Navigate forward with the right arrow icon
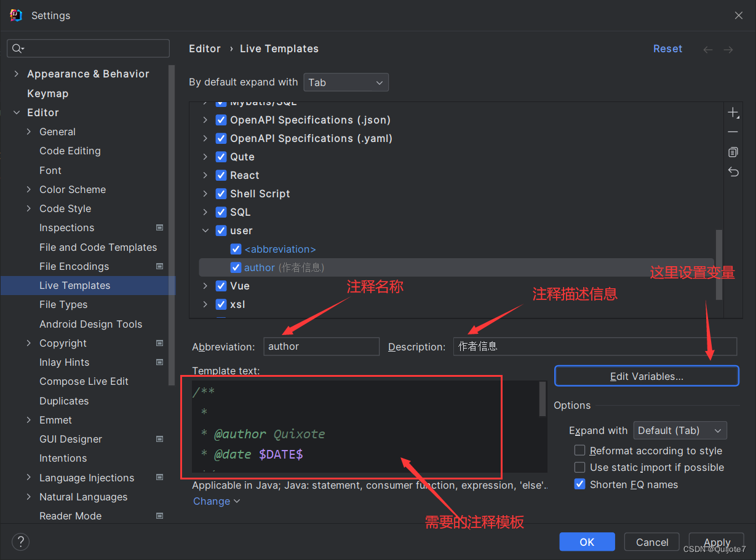756x560 pixels. [728, 49]
